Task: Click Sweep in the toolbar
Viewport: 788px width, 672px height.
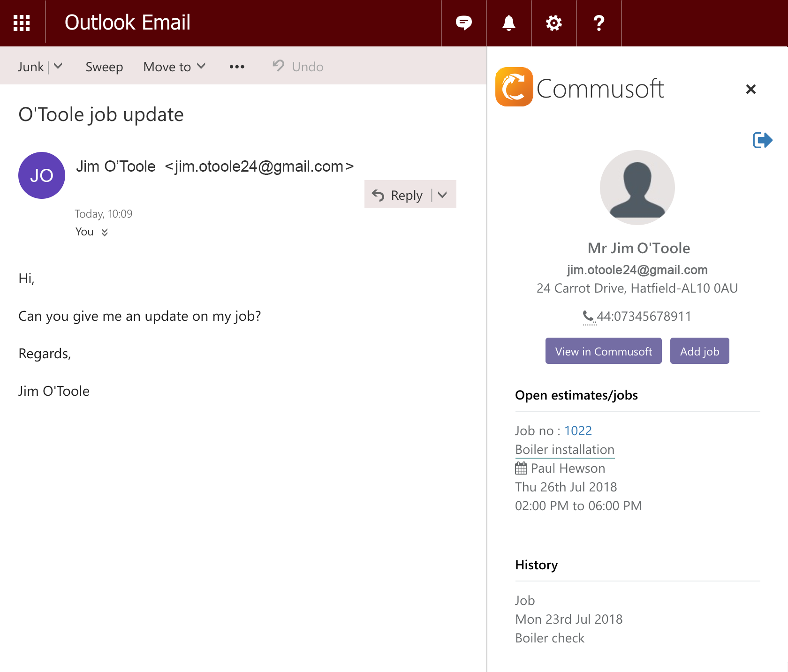Action: 104,67
